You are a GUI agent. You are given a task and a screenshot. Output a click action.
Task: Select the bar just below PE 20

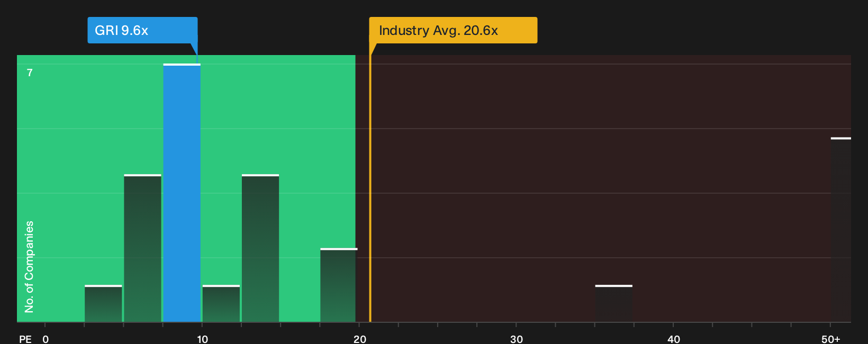tap(339, 285)
